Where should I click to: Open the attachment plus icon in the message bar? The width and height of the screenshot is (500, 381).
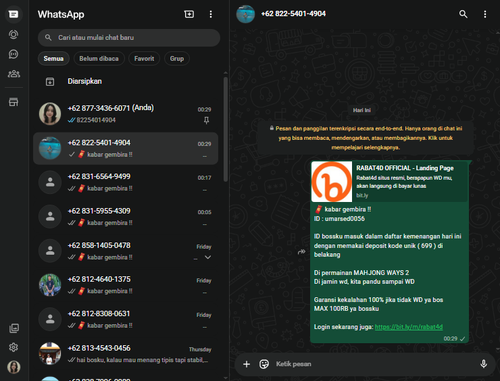click(246, 364)
